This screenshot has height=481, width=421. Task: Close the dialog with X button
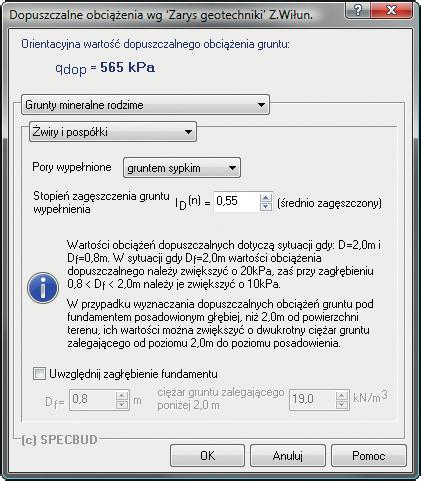click(392, 11)
